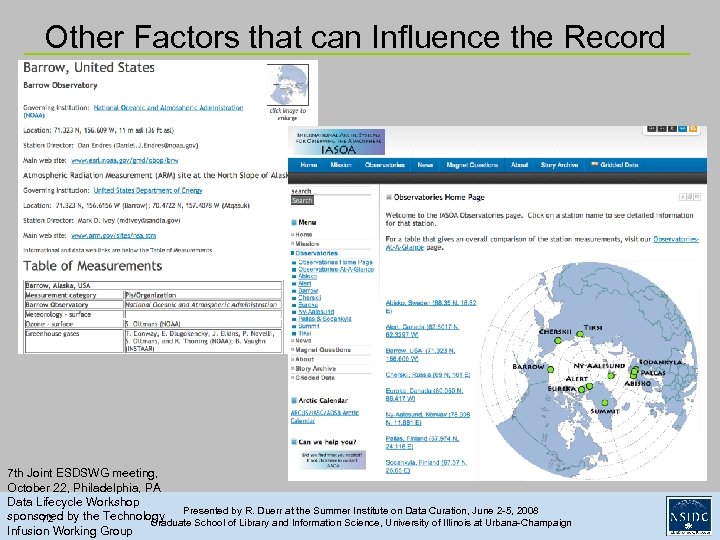This screenshot has height=540, width=720.
Task: Select News in the sidebar menu
Action: click(x=303, y=341)
